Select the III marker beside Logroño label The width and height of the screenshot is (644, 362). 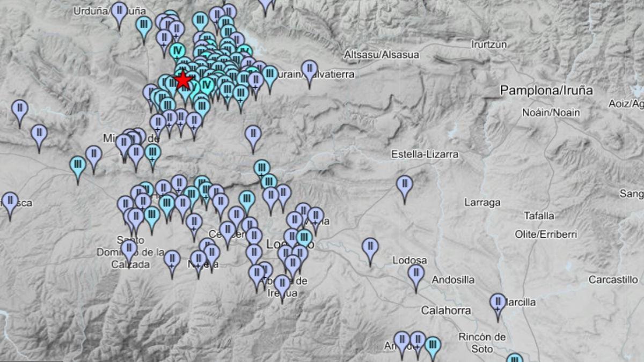click(304, 238)
